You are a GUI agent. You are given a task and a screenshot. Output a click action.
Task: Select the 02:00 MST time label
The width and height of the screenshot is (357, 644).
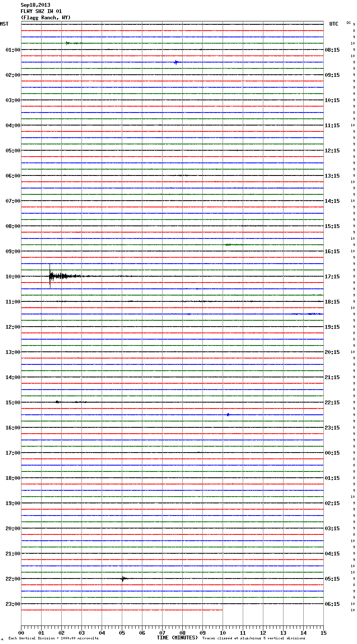point(13,75)
